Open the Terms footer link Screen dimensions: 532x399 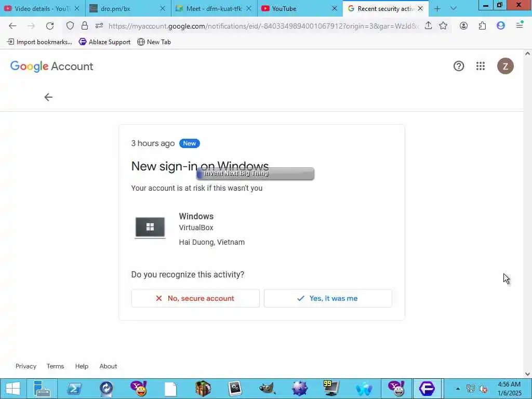pyautogui.click(x=55, y=366)
